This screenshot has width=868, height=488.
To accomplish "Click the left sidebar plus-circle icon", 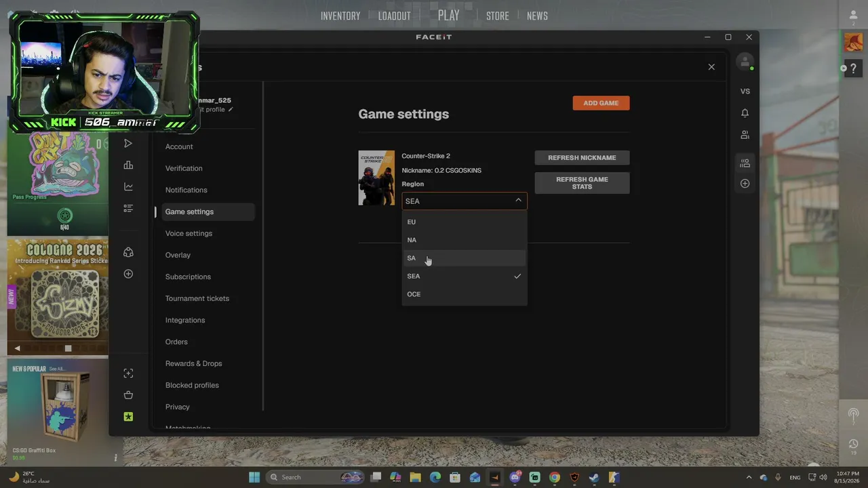I will click(128, 274).
